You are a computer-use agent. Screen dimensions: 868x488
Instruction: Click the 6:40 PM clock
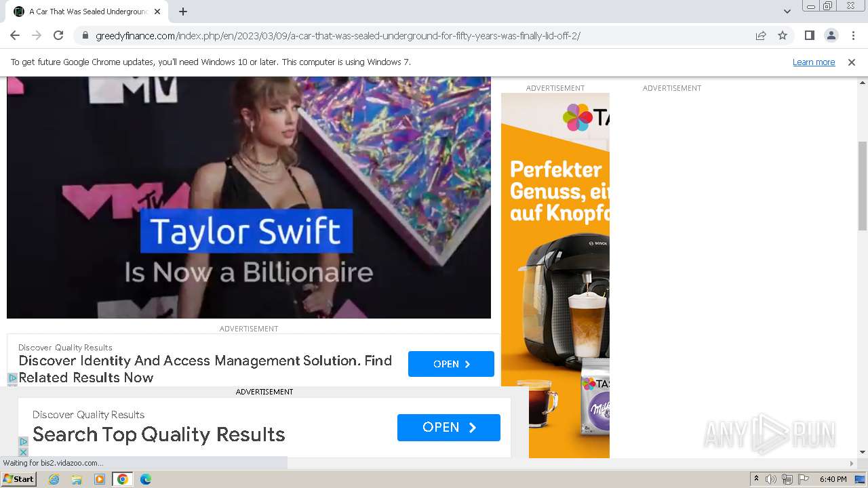point(833,479)
